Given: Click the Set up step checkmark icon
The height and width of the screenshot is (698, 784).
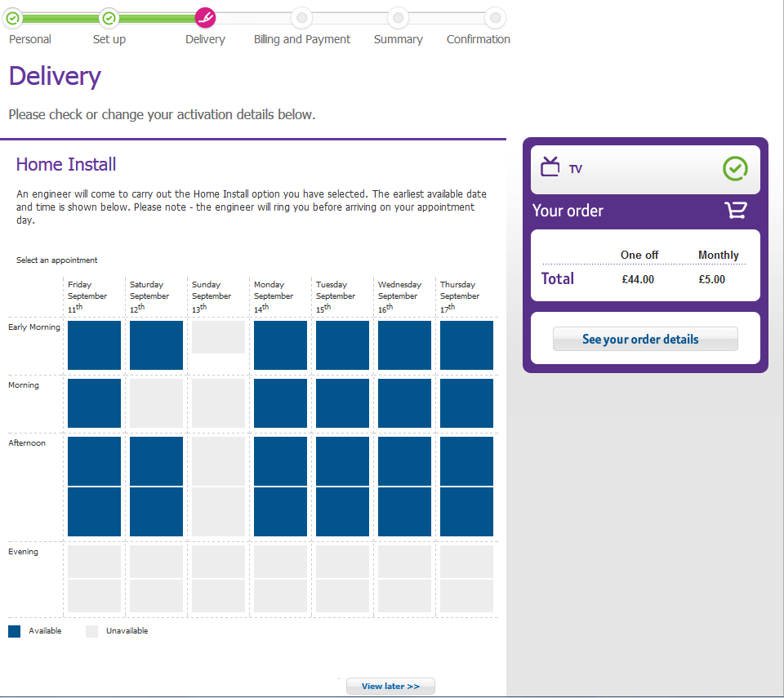Looking at the screenshot, I should point(109,17).
